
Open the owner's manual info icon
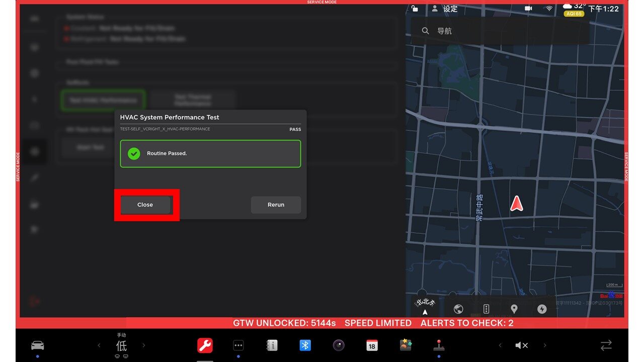[272, 345]
